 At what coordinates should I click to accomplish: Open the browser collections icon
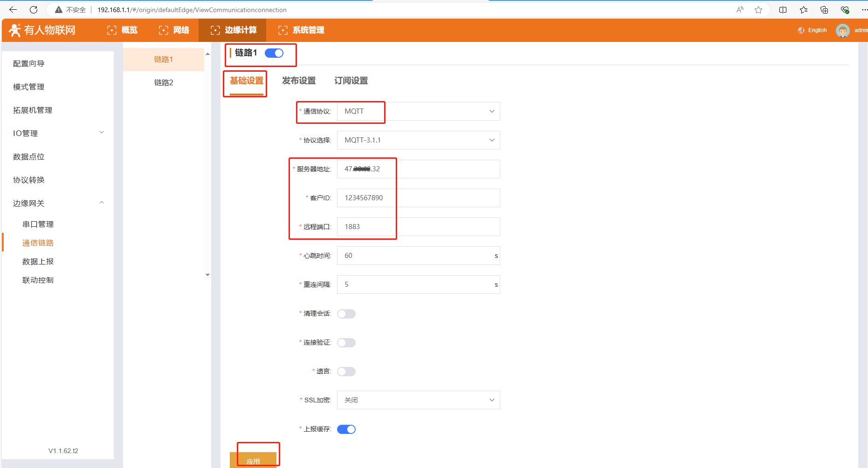click(x=824, y=10)
